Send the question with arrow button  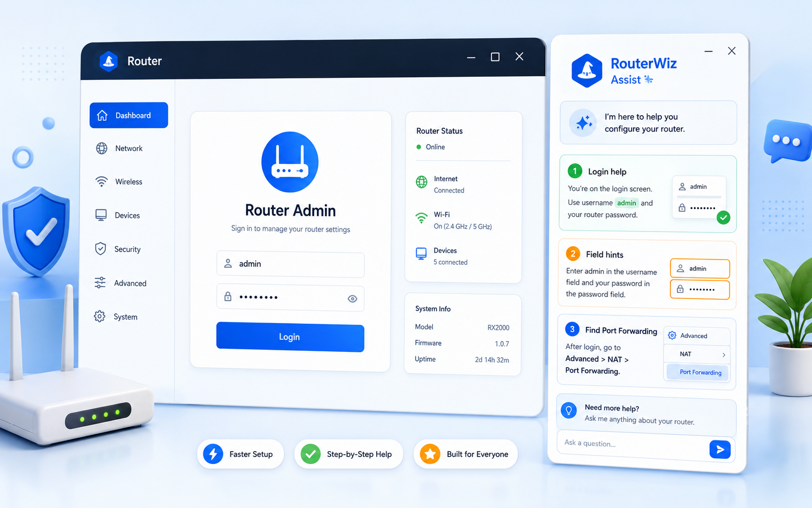[x=720, y=449]
